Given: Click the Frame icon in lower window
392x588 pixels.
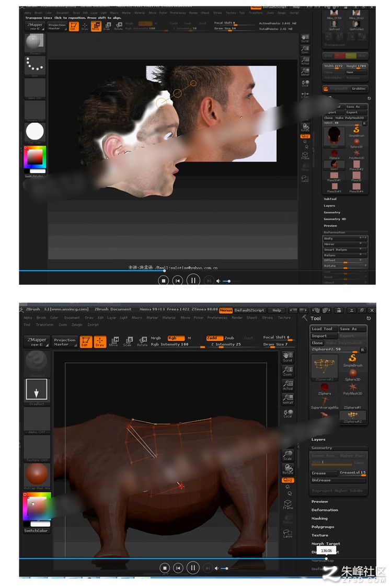Looking at the screenshot, I should 287,504.
